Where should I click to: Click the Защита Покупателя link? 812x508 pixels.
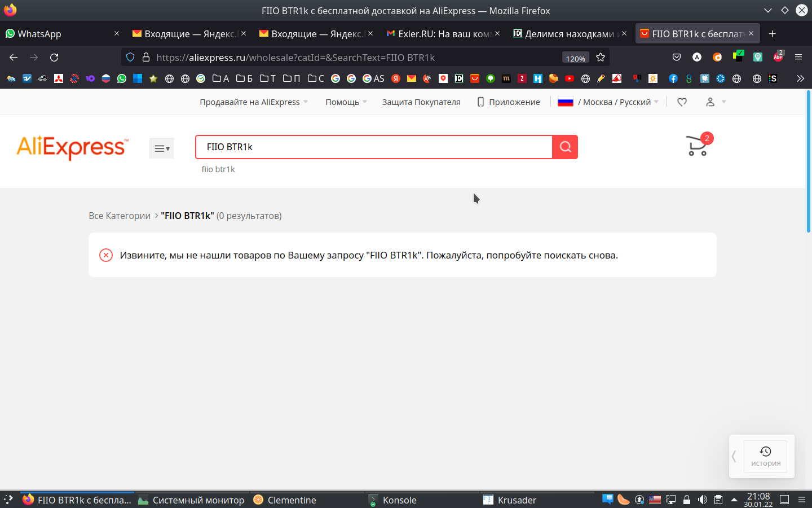(x=421, y=102)
